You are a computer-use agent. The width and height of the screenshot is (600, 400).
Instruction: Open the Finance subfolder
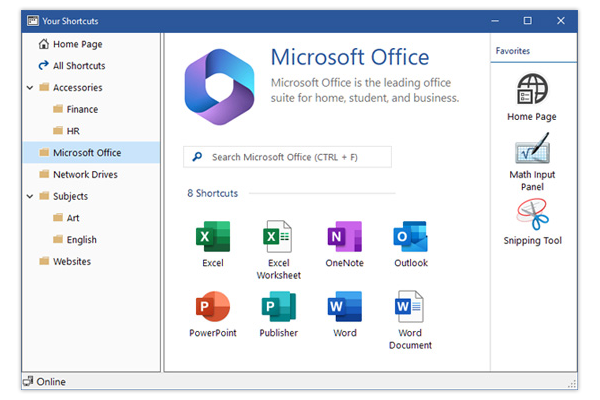[x=82, y=109]
